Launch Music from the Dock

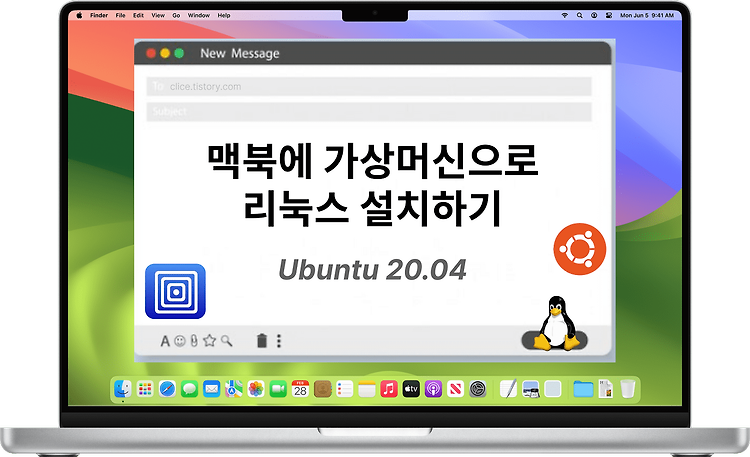389,389
